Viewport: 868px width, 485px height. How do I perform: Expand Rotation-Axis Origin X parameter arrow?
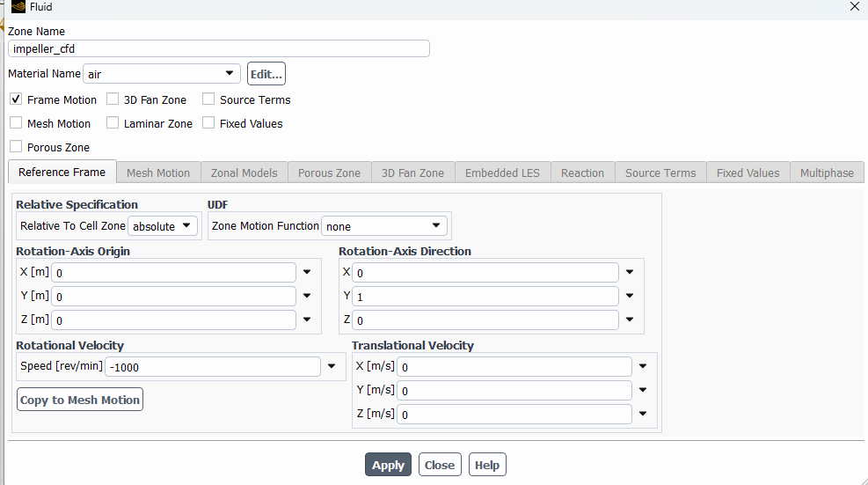click(307, 272)
